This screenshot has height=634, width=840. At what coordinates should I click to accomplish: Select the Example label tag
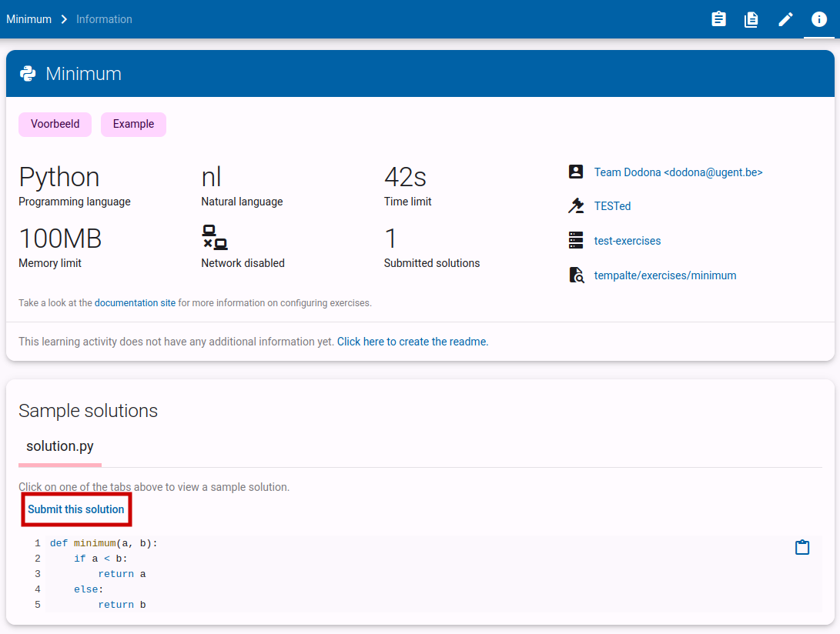[133, 124]
